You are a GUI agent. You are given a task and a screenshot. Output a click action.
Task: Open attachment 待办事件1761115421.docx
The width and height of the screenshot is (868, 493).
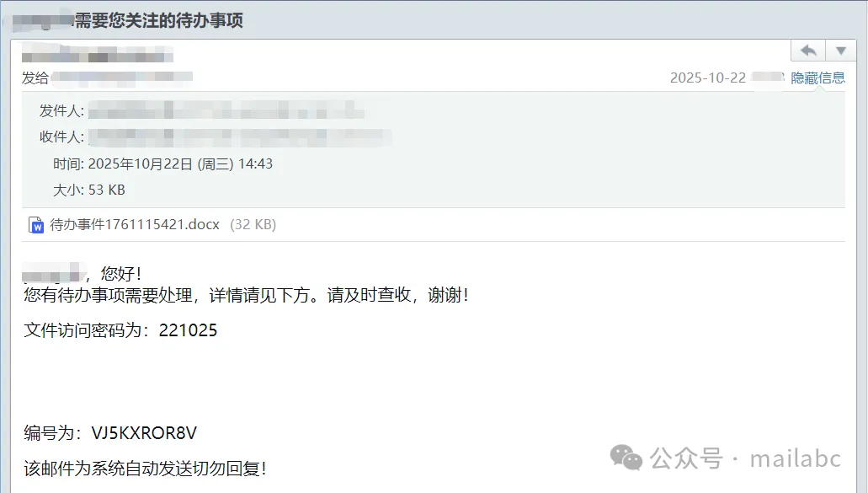tap(135, 224)
